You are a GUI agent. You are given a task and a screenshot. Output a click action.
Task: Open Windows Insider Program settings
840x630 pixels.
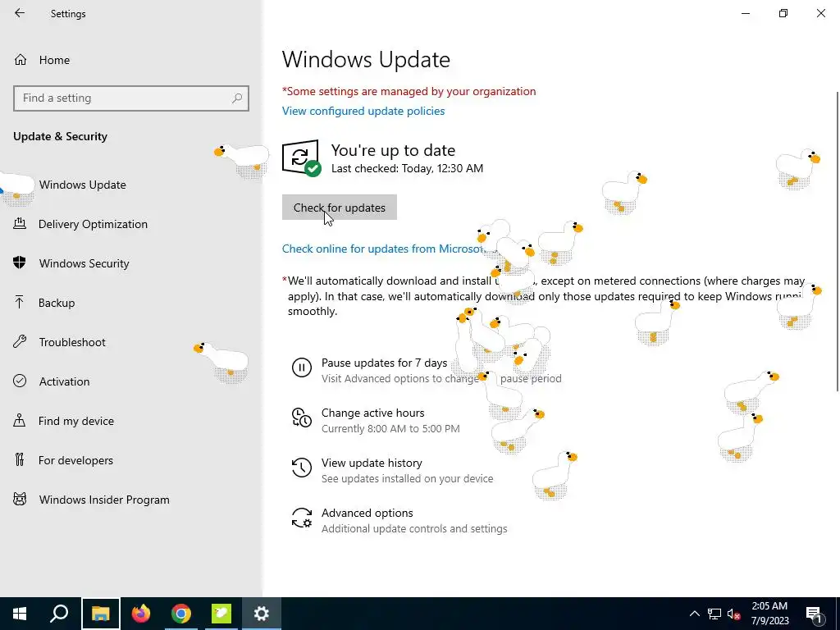(104, 500)
